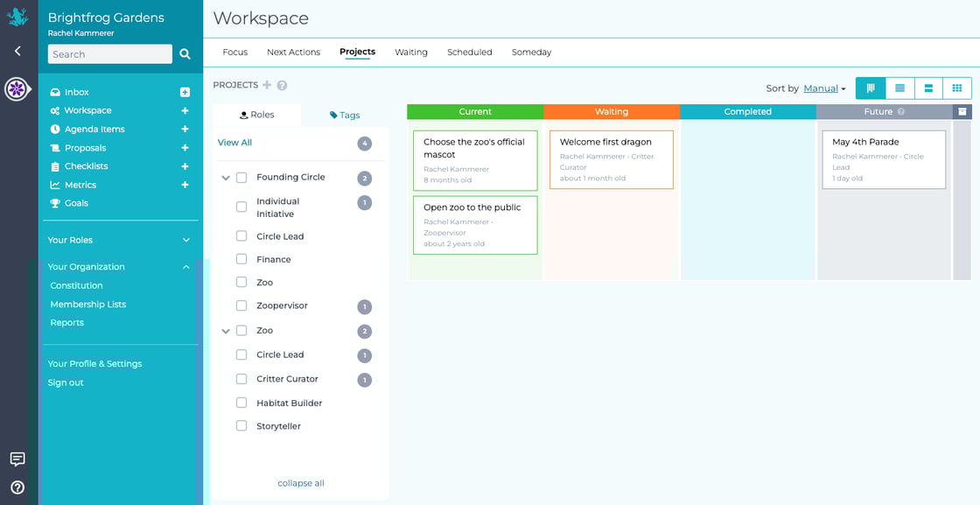Collapse the Founding Circle role tree
Image resolution: width=980 pixels, height=505 pixels.
coord(226,177)
